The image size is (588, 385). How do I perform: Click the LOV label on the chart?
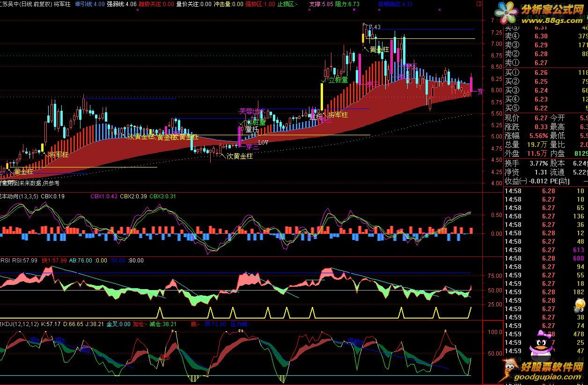(x=263, y=142)
